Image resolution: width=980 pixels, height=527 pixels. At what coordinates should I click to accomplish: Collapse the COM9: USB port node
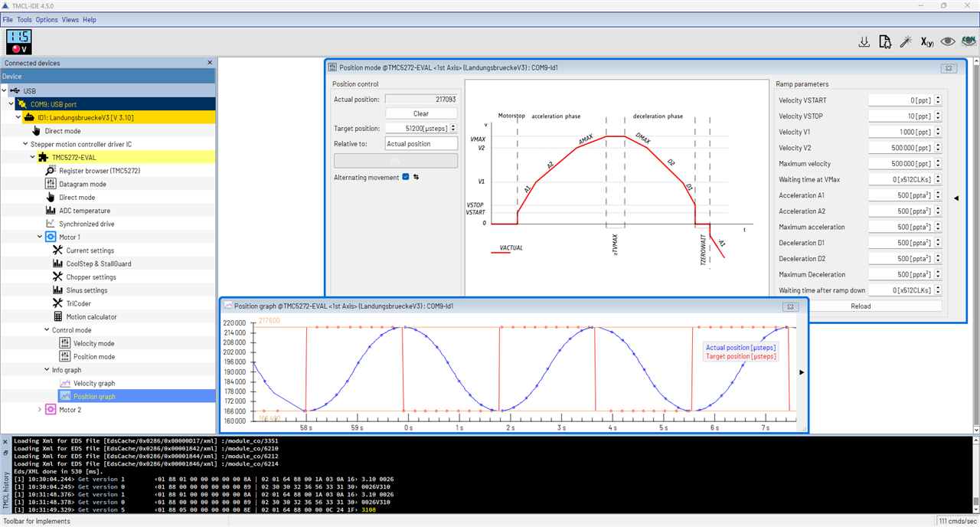tap(11, 104)
